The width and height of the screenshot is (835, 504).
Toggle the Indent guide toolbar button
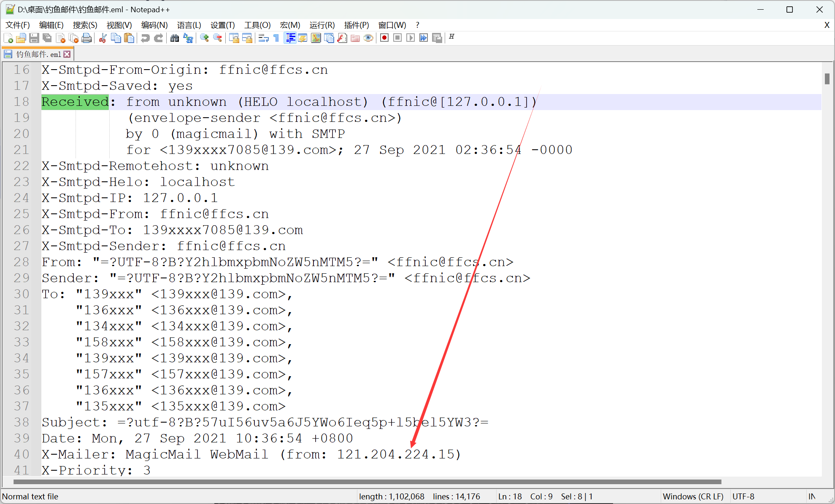[x=290, y=38]
